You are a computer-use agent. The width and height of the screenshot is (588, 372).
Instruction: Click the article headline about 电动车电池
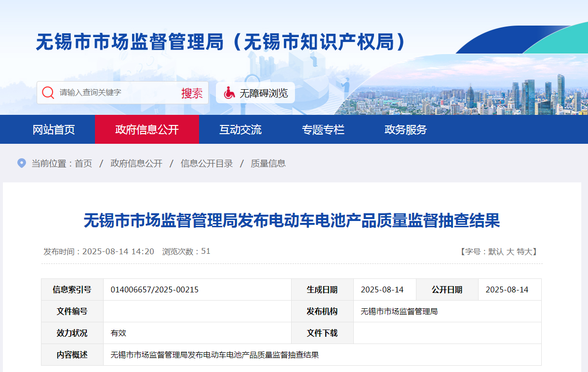pyautogui.click(x=292, y=221)
